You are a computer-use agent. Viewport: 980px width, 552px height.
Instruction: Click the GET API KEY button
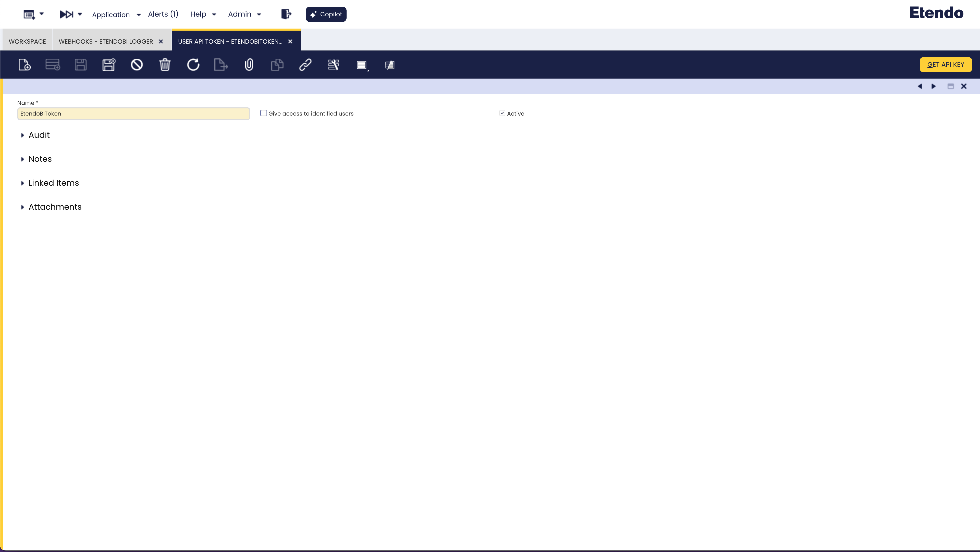coord(946,65)
